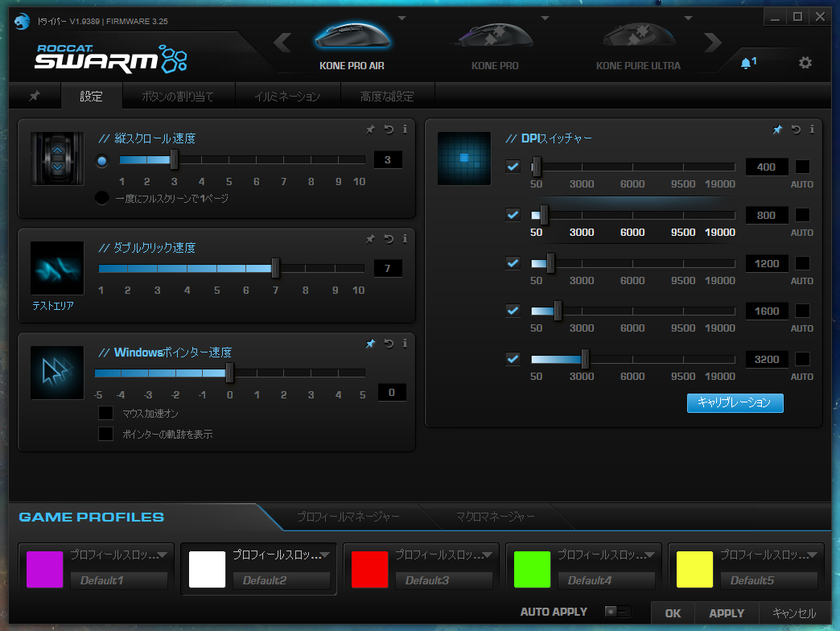The image size is (840, 631).
Task: Reset the double-click speed panel
Action: (389, 238)
